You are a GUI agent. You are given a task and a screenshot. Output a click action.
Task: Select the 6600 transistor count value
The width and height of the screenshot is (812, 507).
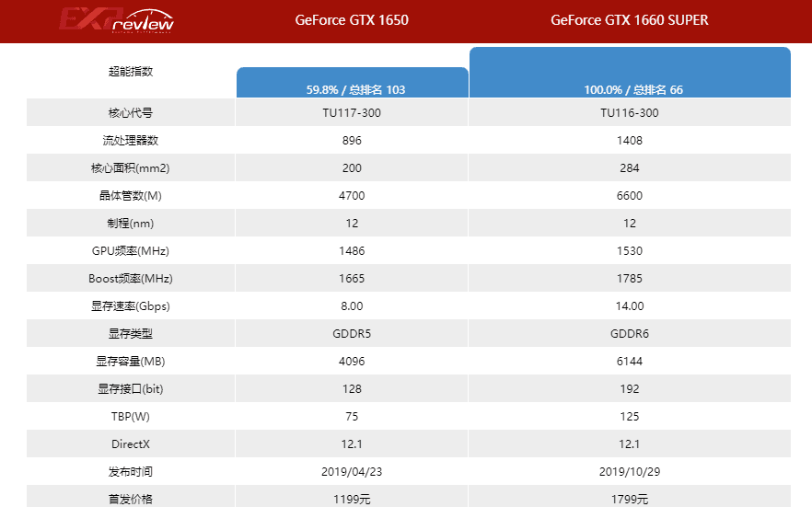[x=629, y=196]
